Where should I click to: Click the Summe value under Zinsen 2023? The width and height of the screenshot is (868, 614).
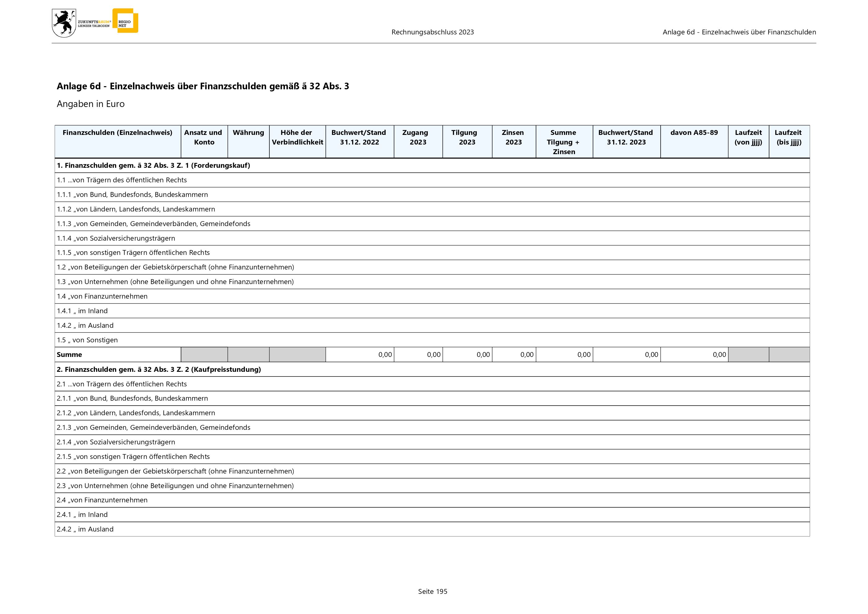click(526, 355)
